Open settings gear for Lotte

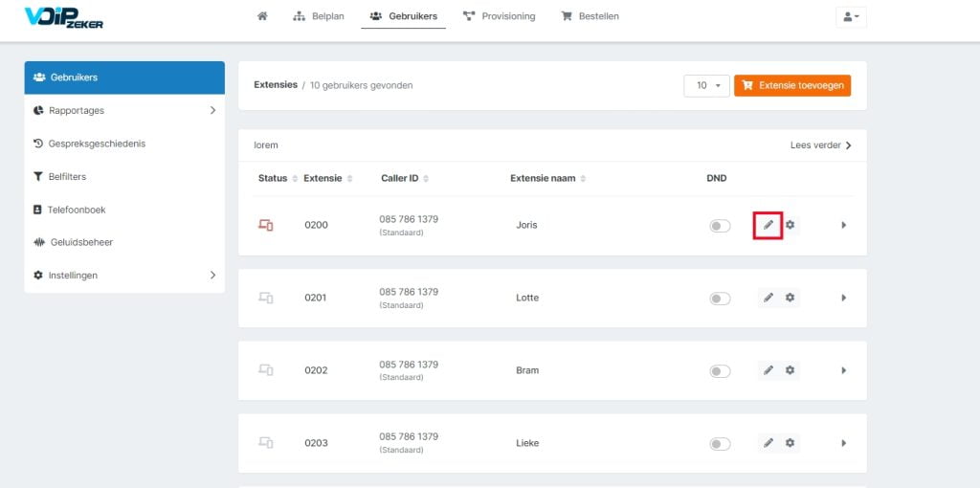click(x=790, y=298)
